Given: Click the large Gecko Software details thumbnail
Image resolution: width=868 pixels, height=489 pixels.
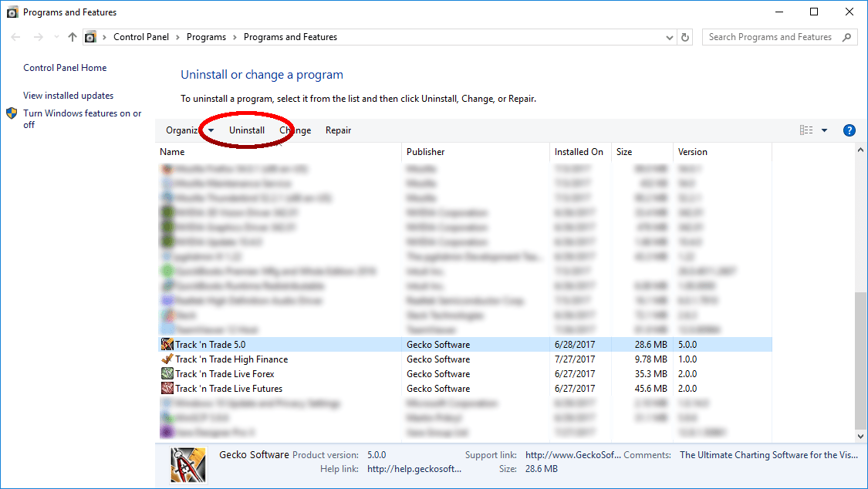Looking at the screenshot, I should point(188,464).
